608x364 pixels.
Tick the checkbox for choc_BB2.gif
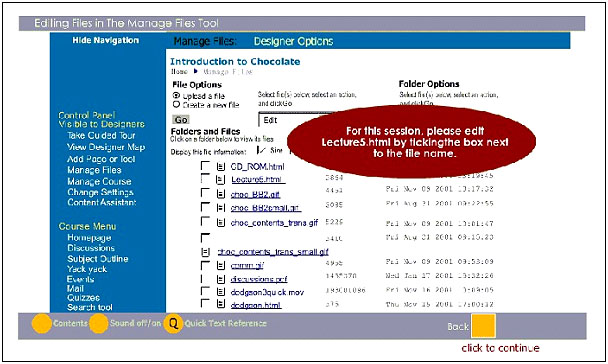(x=205, y=193)
